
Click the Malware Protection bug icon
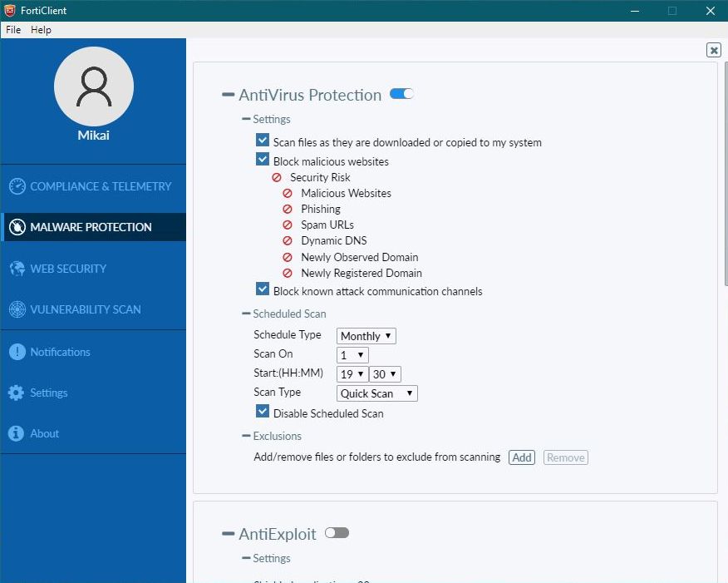(x=17, y=227)
